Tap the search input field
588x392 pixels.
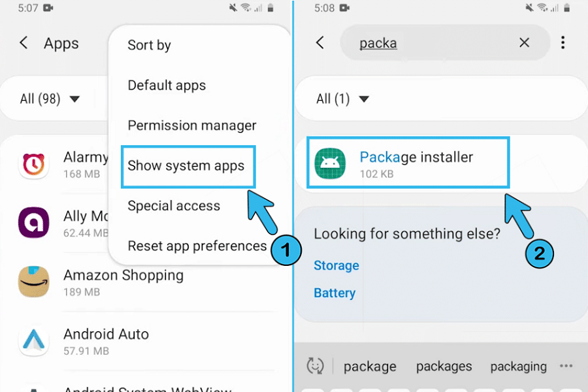pyautogui.click(x=444, y=43)
